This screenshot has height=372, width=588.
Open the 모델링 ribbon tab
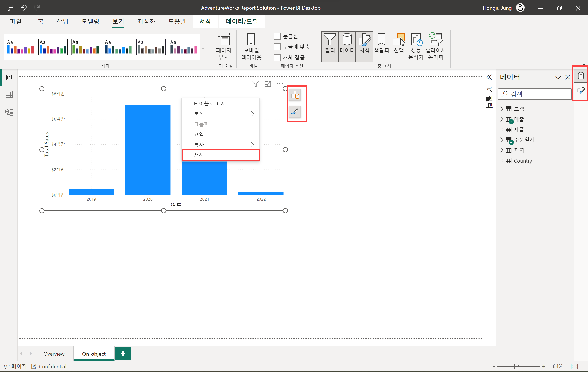pos(90,21)
